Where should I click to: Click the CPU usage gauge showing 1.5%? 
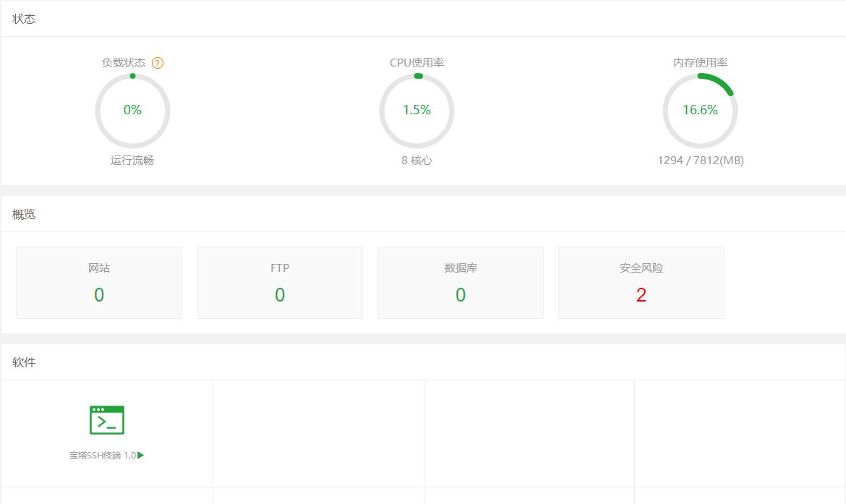click(x=416, y=111)
